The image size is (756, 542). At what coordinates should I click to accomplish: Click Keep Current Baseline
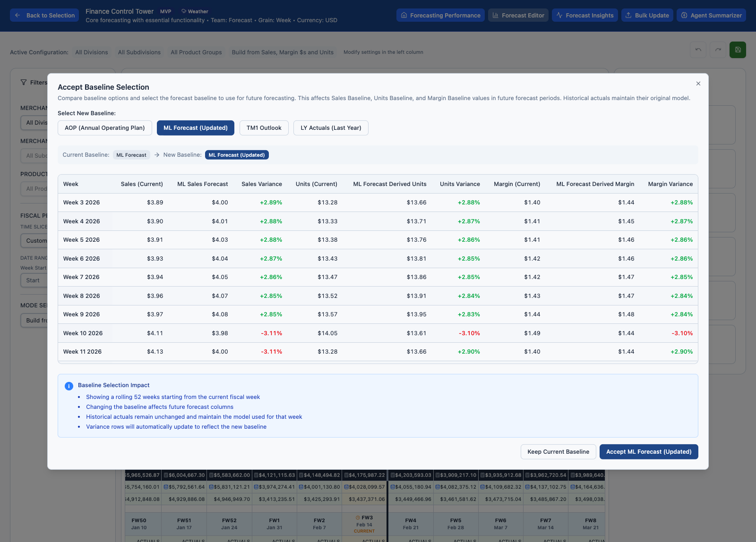pyautogui.click(x=558, y=451)
